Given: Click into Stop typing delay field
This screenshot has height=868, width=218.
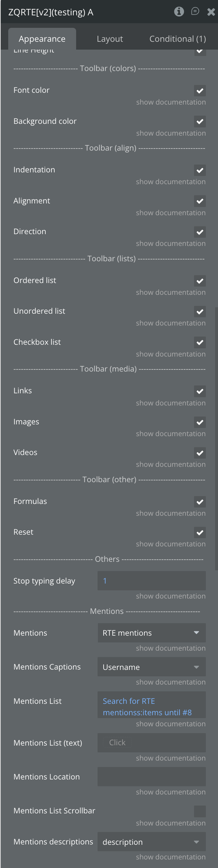Looking at the screenshot, I should tap(152, 581).
